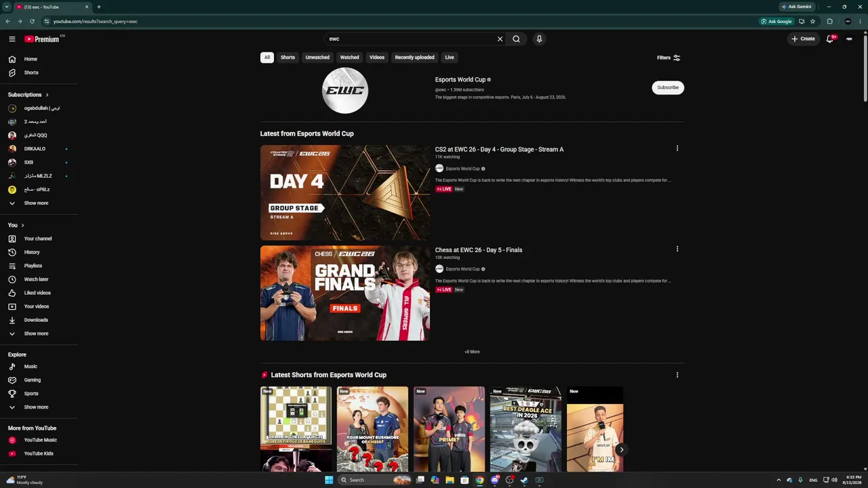868x488 pixels.
Task: Select the Recently uploaded filter chip
Action: tap(414, 58)
